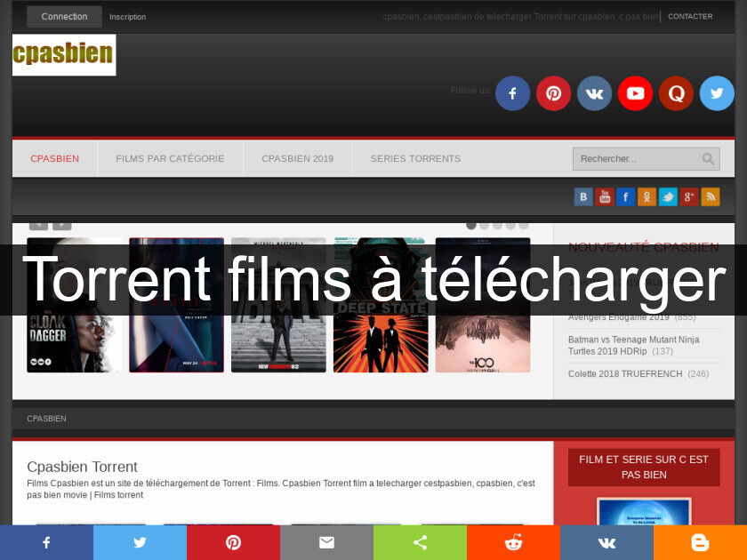Screen dimensions: 747x560
Task: Open the Facebook round follow icon
Action: [512, 93]
